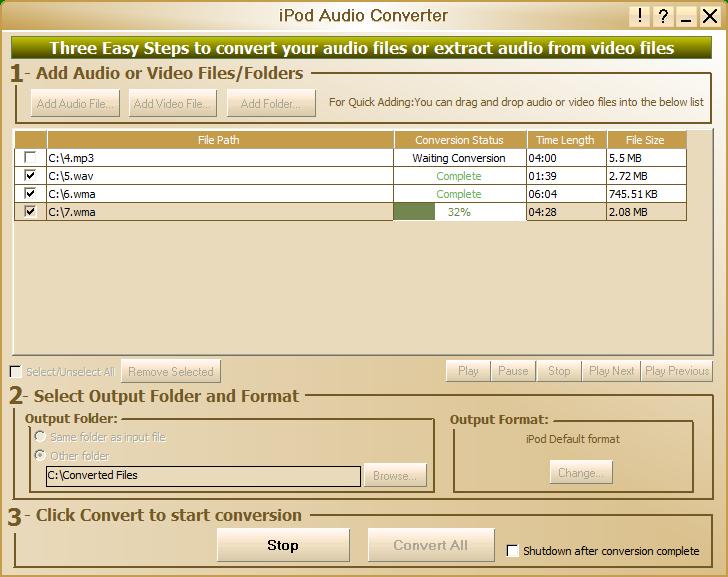Click the Browse button for output folder
Viewport: 728px width, 577px height.
click(x=395, y=475)
